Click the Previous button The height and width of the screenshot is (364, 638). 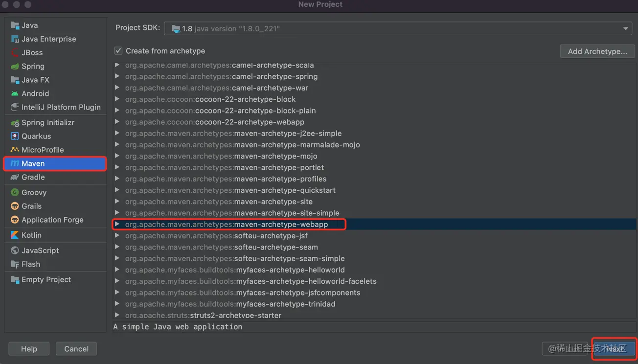566,349
